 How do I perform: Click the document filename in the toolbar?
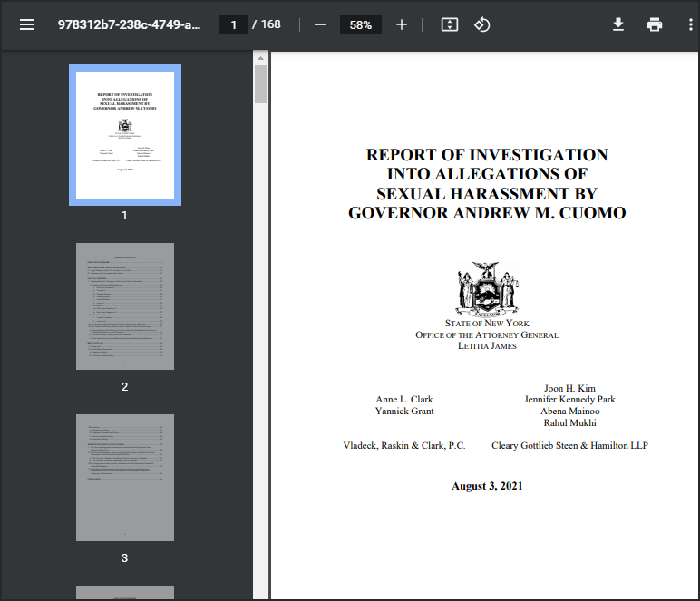(x=129, y=24)
